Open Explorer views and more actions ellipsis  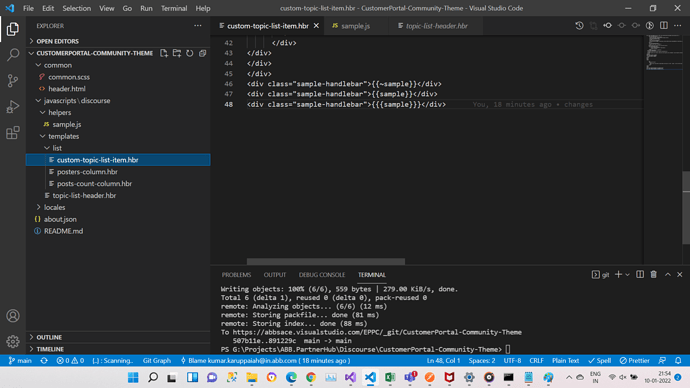pyautogui.click(x=198, y=26)
